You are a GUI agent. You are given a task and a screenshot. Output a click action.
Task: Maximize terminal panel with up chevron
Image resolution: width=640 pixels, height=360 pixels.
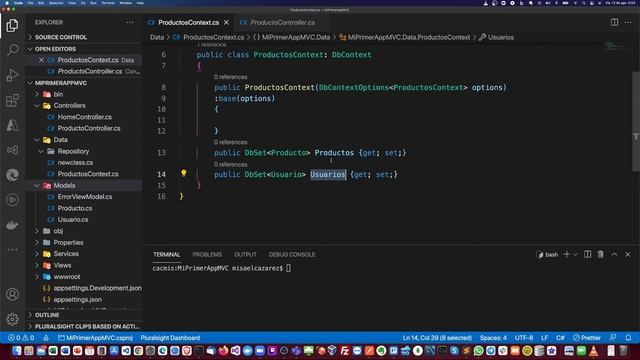pyautogui.click(x=614, y=254)
